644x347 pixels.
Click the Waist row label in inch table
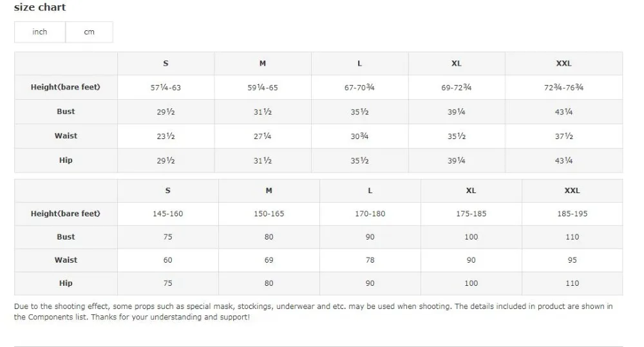pos(66,136)
